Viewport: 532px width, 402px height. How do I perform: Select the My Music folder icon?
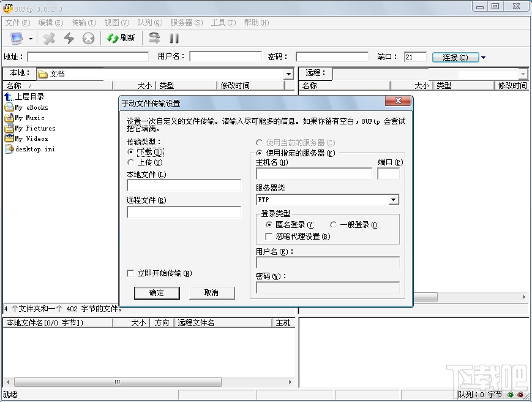click(x=9, y=118)
